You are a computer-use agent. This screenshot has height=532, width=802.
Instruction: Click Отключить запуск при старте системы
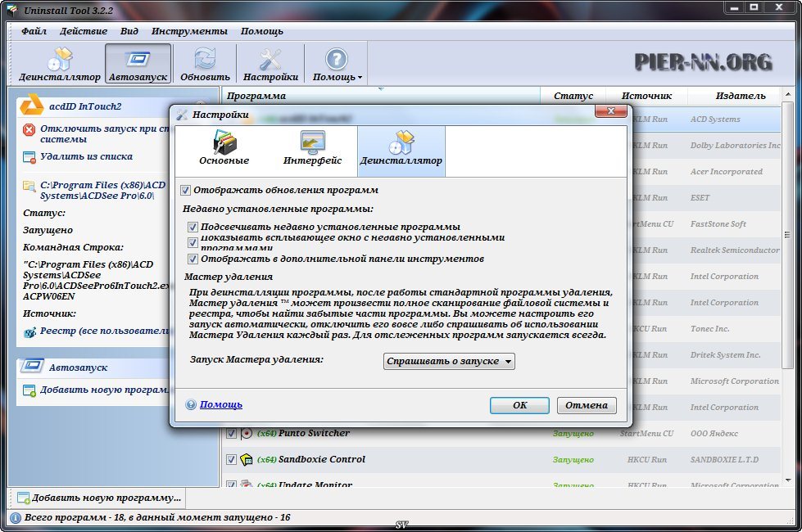(x=104, y=134)
